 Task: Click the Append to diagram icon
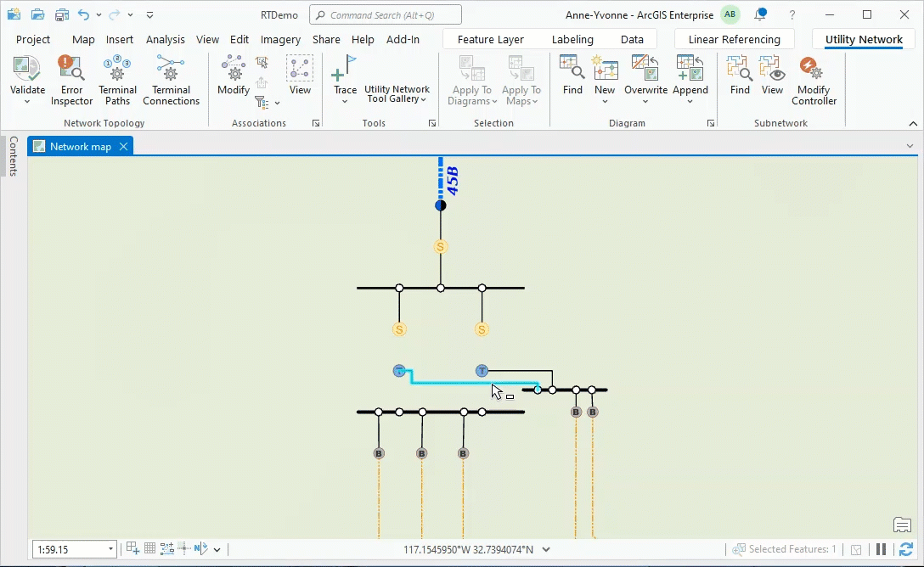click(690, 69)
